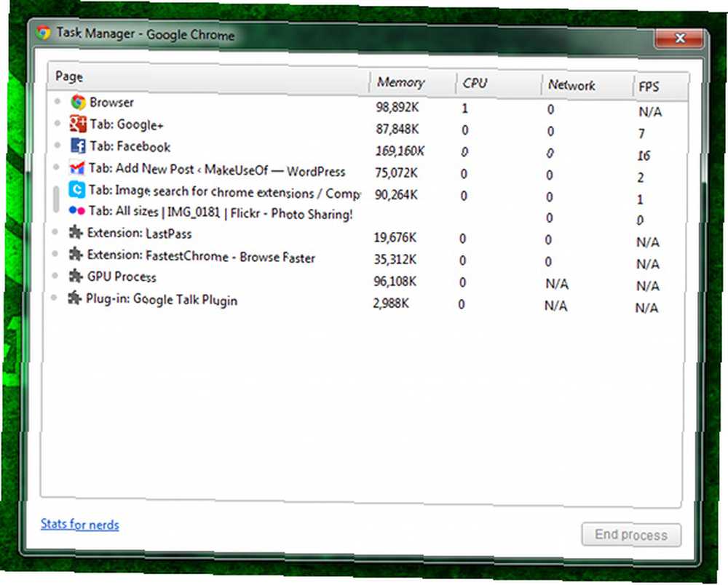This screenshot has height=585, width=728.
Task: Click the Network N/A for GPU Process
Action: tap(557, 284)
